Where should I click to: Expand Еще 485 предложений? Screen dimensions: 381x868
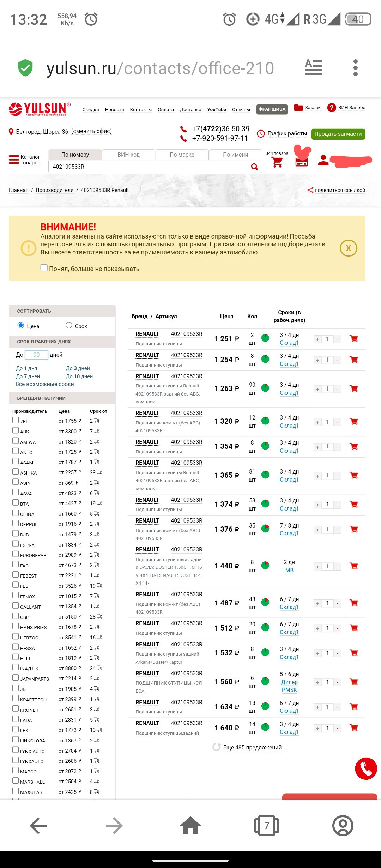click(x=252, y=747)
